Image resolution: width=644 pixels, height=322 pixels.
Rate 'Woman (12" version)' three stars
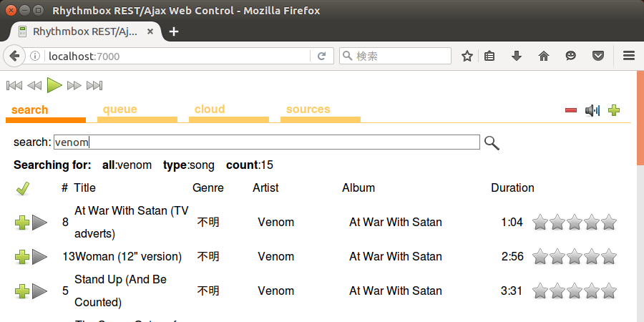point(575,257)
